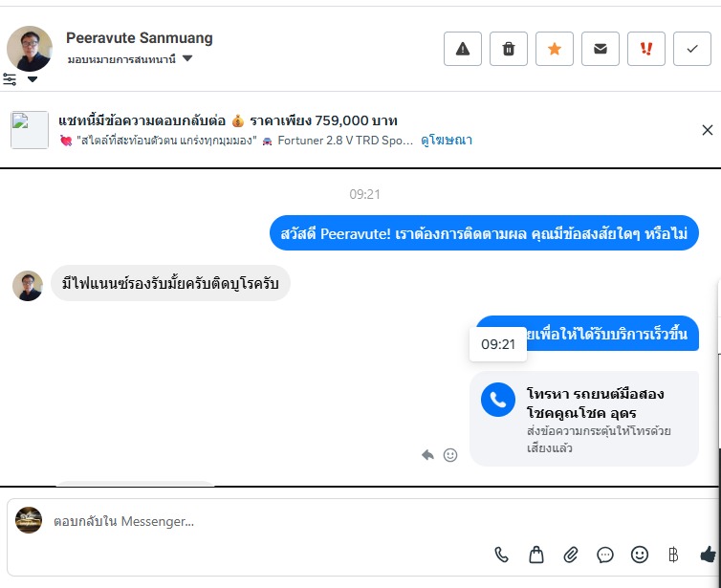Flag conversation with red exclamation icon
Image resolution: width=721 pixels, height=588 pixels.
point(646,49)
